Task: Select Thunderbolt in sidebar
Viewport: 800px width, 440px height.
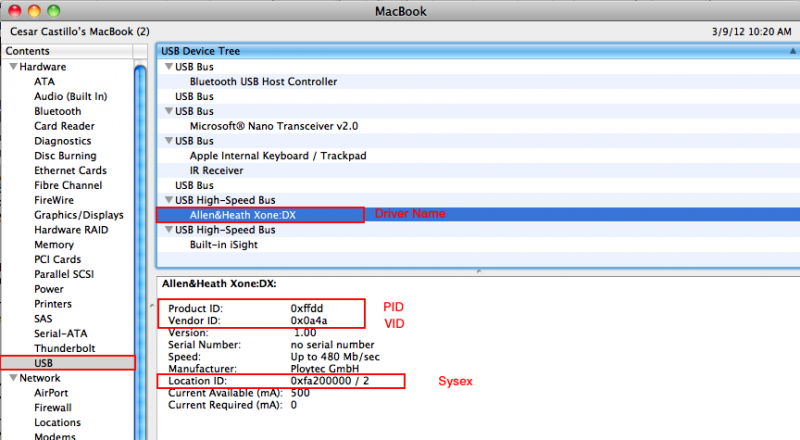Action: 65,348
